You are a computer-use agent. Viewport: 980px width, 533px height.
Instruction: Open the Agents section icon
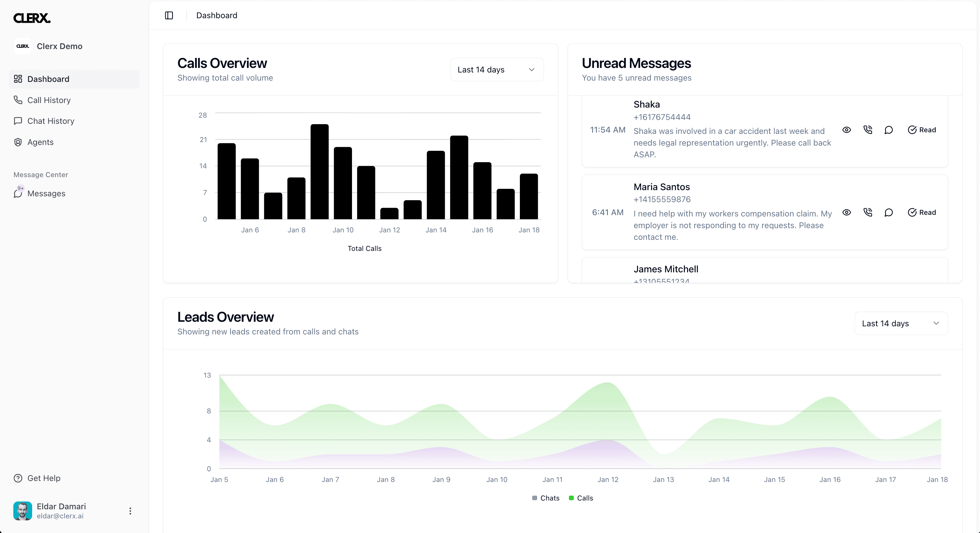[18, 142]
